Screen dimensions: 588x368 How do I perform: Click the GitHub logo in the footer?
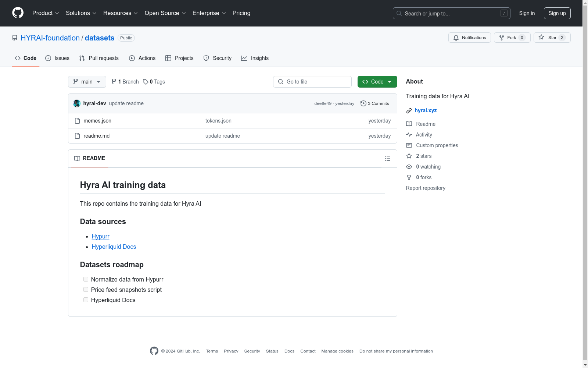pos(154,351)
